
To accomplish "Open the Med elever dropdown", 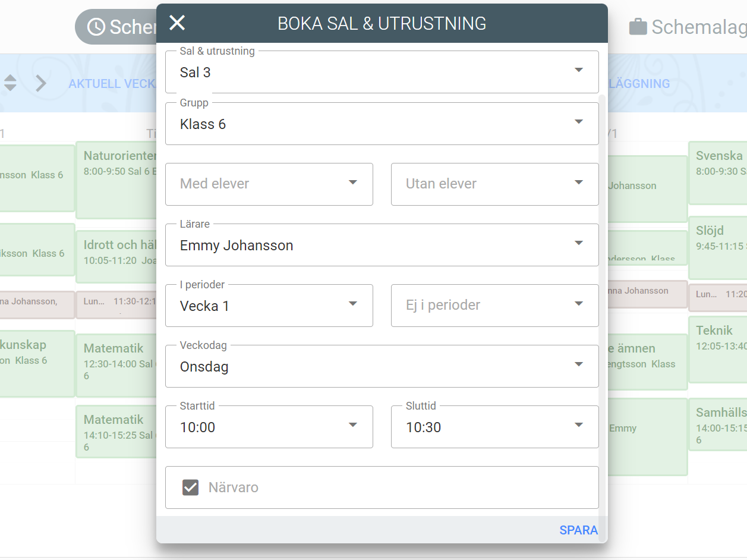I will 269,184.
